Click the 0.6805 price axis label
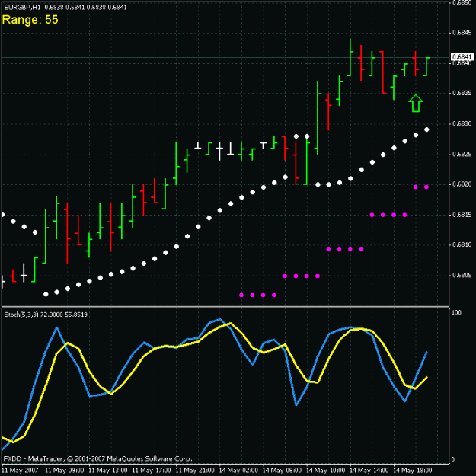 [462, 276]
